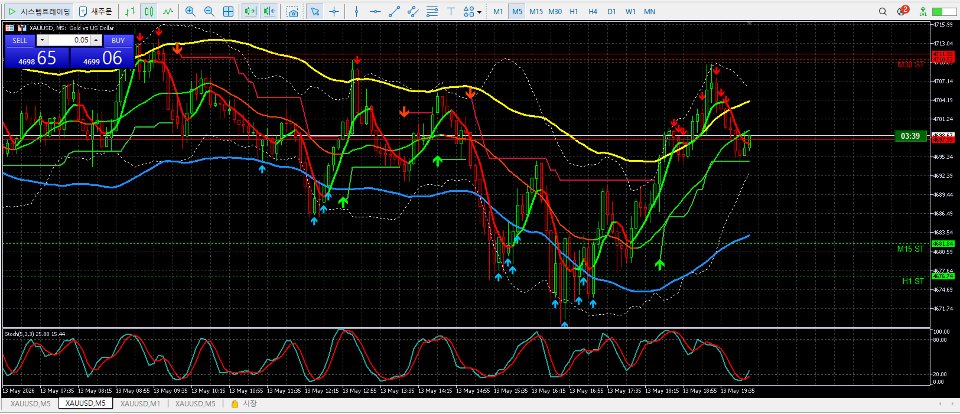This screenshot has width=960, height=414.
Task: Increase lot volume with up arrow
Action: (x=96, y=40)
